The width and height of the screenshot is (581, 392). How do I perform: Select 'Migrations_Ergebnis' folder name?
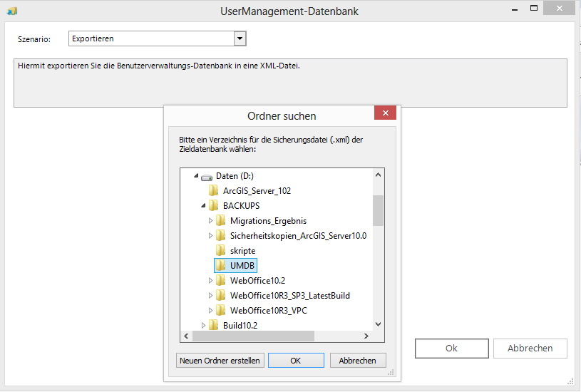[268, 221]
